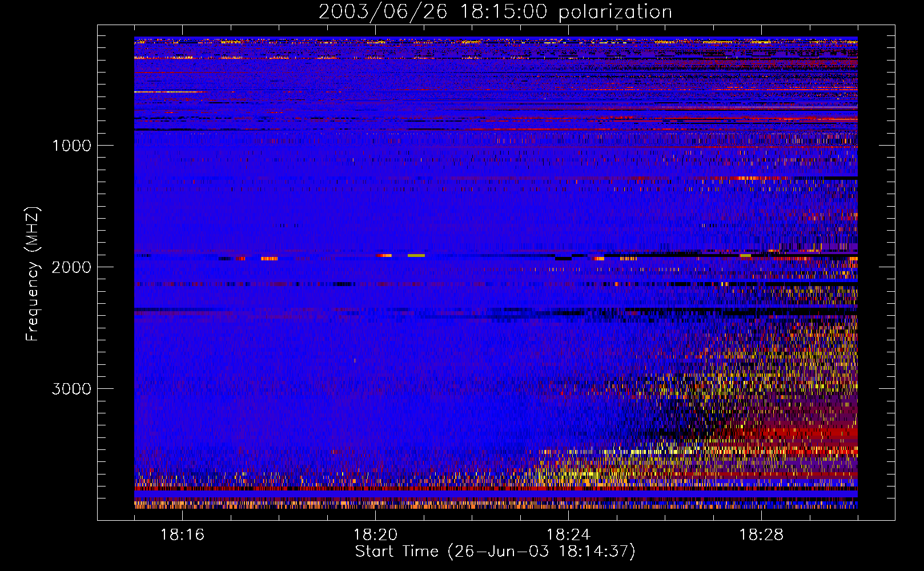924x571 pixels.
Task: Click the "18:24" time tick label
Action: 568,535
